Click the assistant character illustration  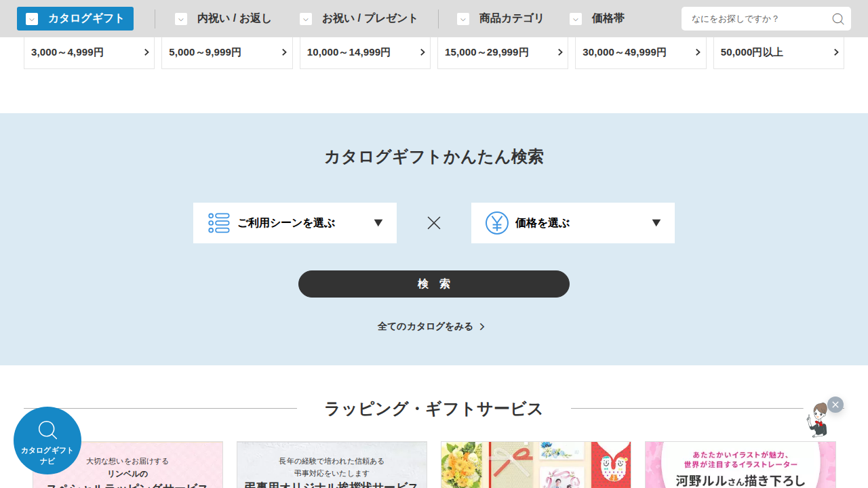[x=818, y=420]
